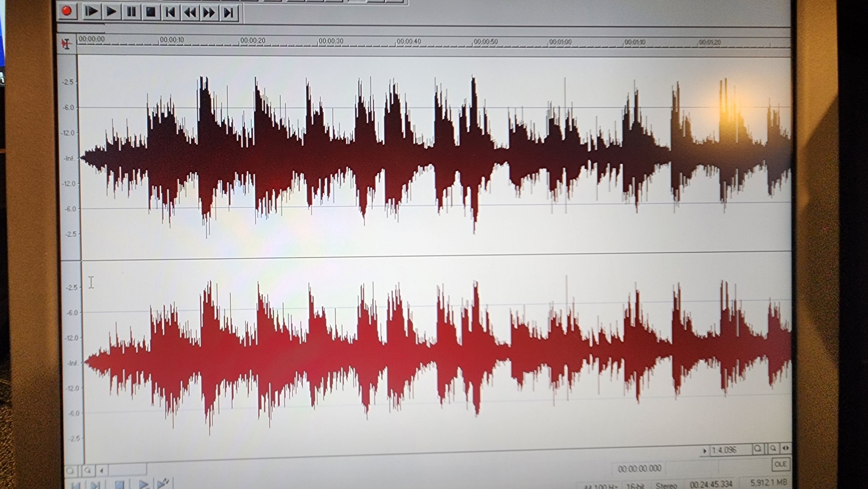Click the arrow left of the 1:4,096 zoom ratio
Viewport: 868px width, 489px height.
tap(704, 451)
